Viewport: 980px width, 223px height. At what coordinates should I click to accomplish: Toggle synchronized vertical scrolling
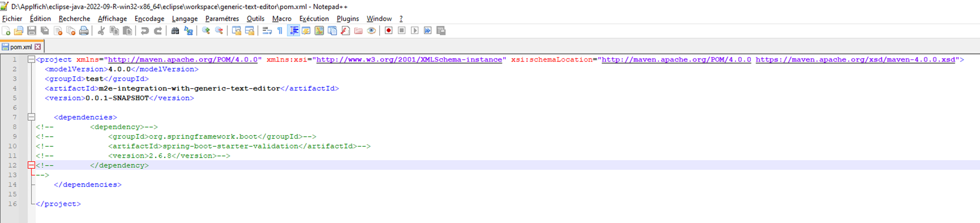tap(236, 31)
